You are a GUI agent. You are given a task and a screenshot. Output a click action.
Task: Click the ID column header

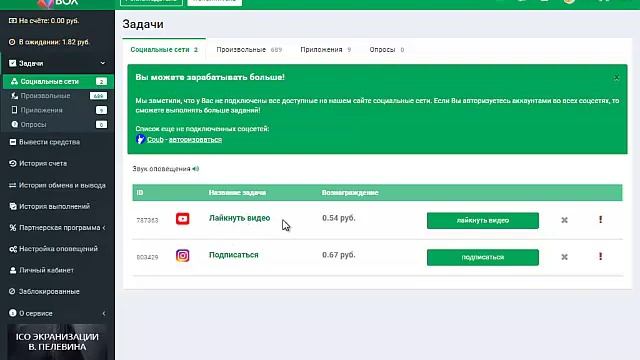[140, 193]
